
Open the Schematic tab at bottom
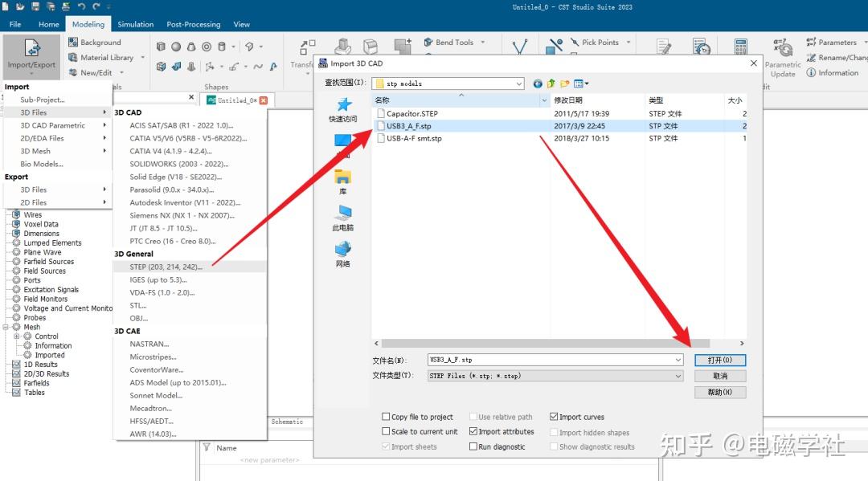point(287,422)
